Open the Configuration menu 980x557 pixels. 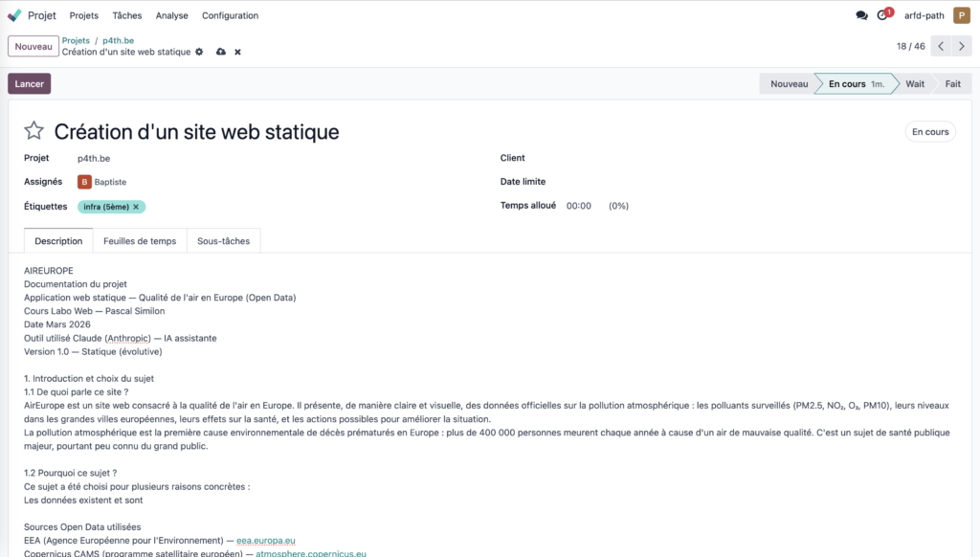point(230,15)
